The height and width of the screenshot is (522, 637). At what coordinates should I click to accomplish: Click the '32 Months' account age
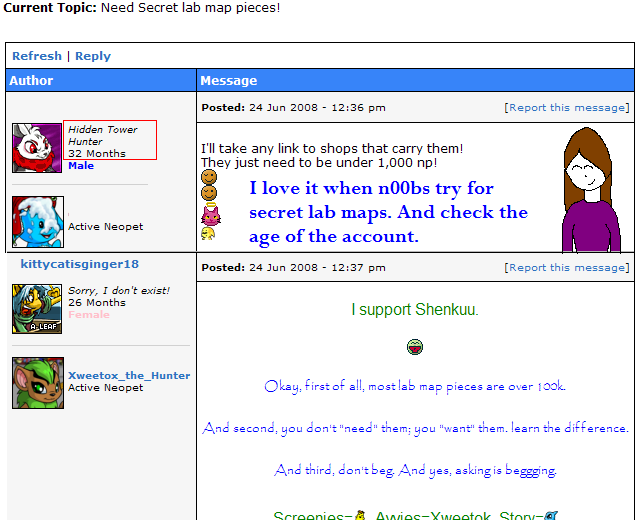(97, 154)
